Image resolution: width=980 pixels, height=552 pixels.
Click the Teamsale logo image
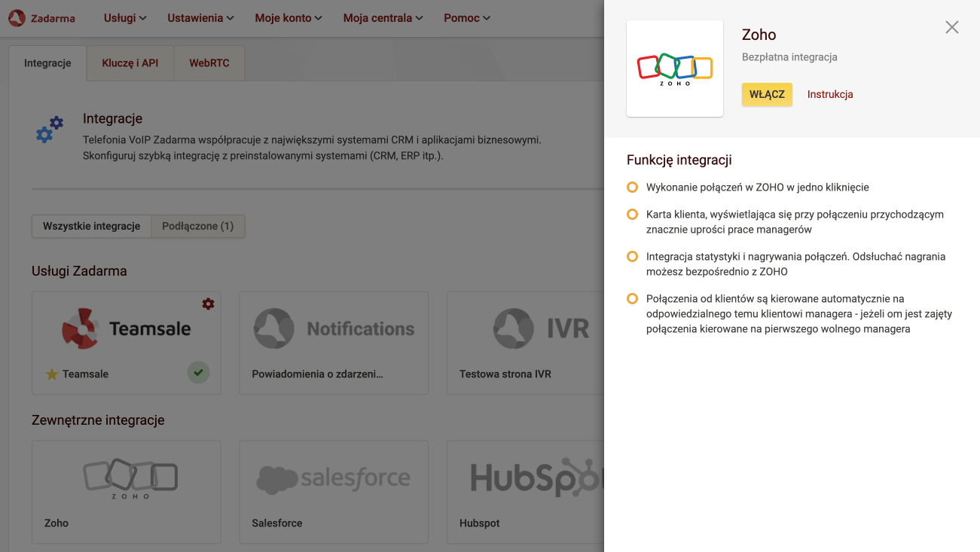tap(126, 328)
